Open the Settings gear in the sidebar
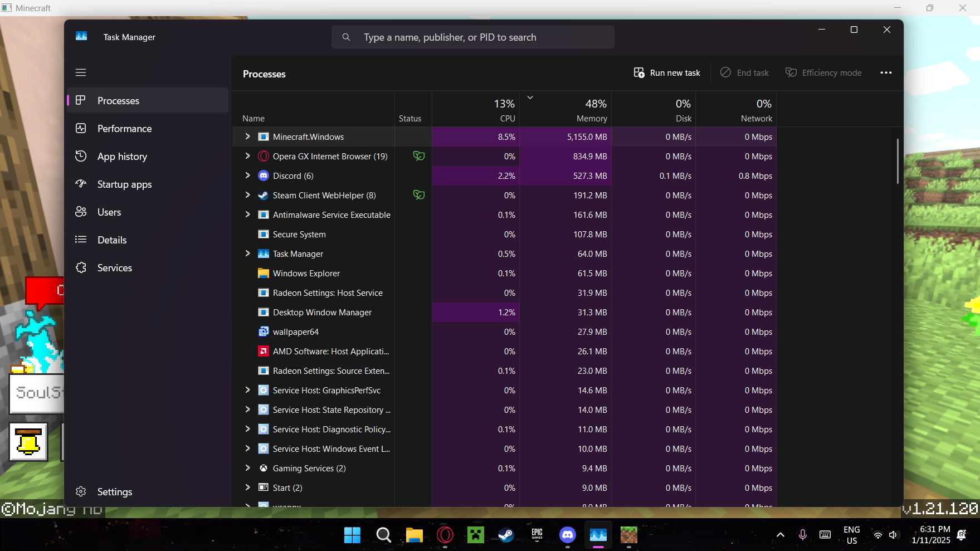Screen dimensions: 980x551 tap(81, 491)
